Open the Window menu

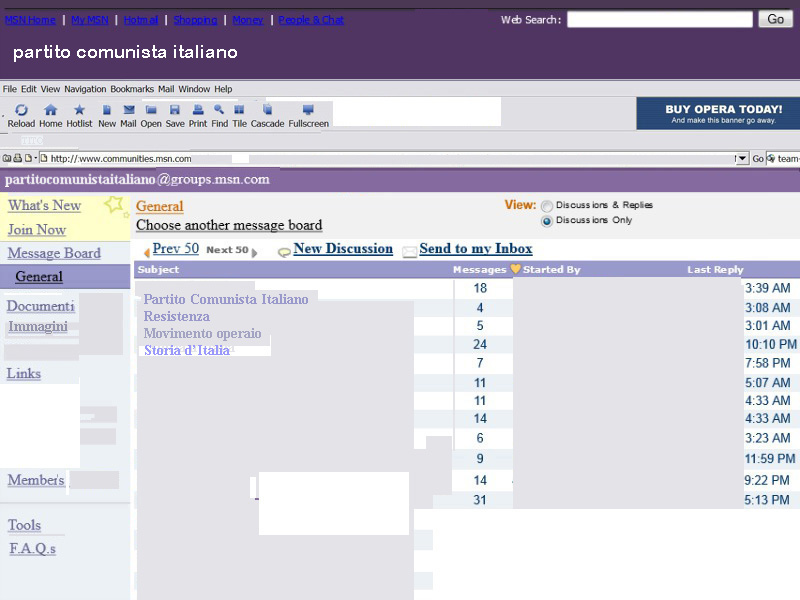click(x=194, y=89)
